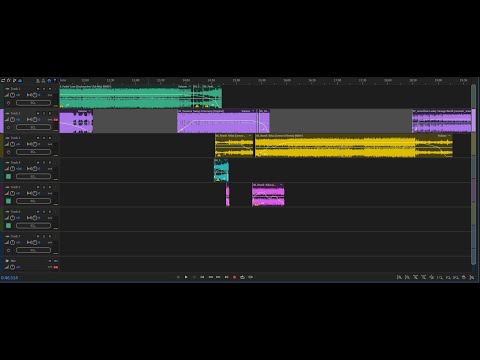Screen dimensions: 480x360
Task: Toggle EQ power on the purple-clip track
Action: click(9, 127)
